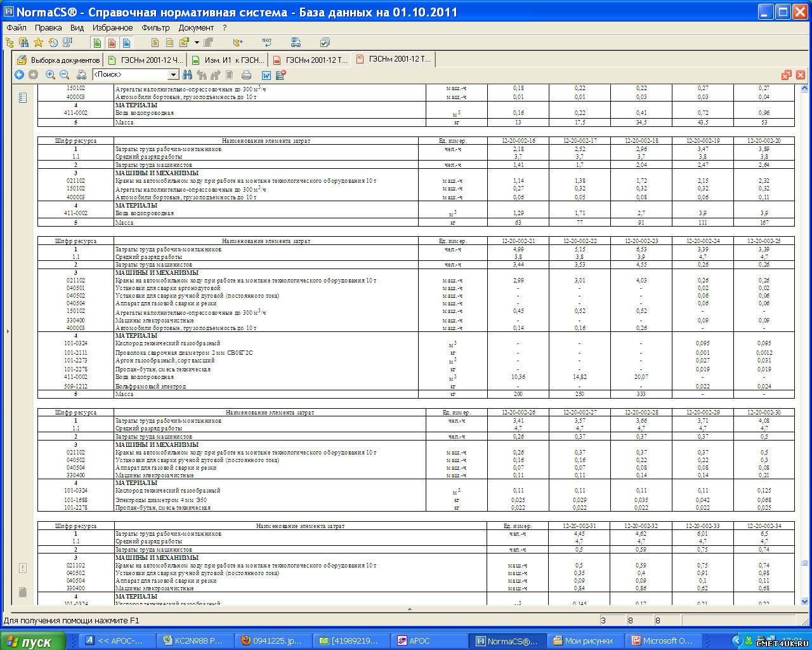Click the exclamation notes icon in left sidebar
The image size is (812, 650).
[x=23, y=568]
